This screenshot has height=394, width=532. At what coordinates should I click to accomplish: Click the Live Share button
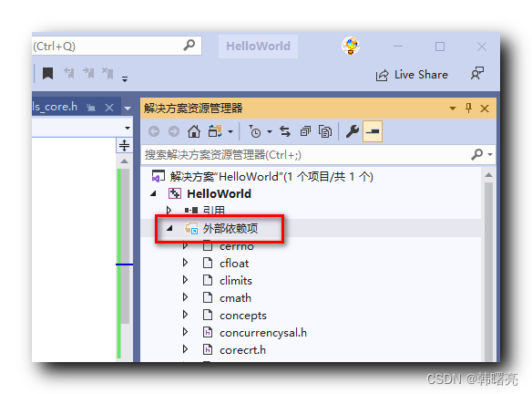412,75
